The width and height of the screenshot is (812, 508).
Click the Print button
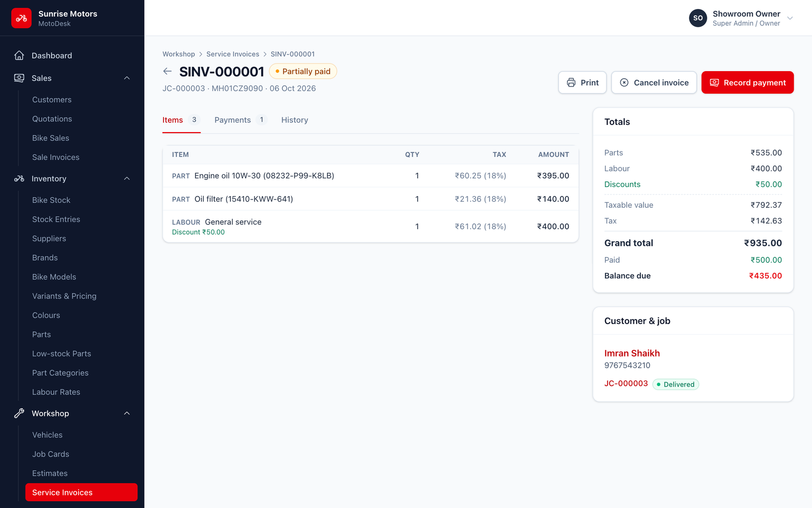[x=583, y=82]
